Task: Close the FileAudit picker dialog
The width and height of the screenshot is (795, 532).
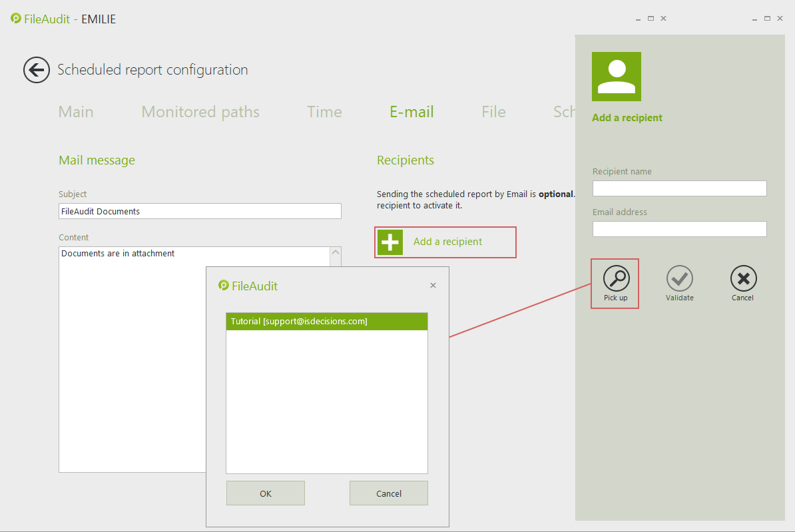Action: [433, 286]
